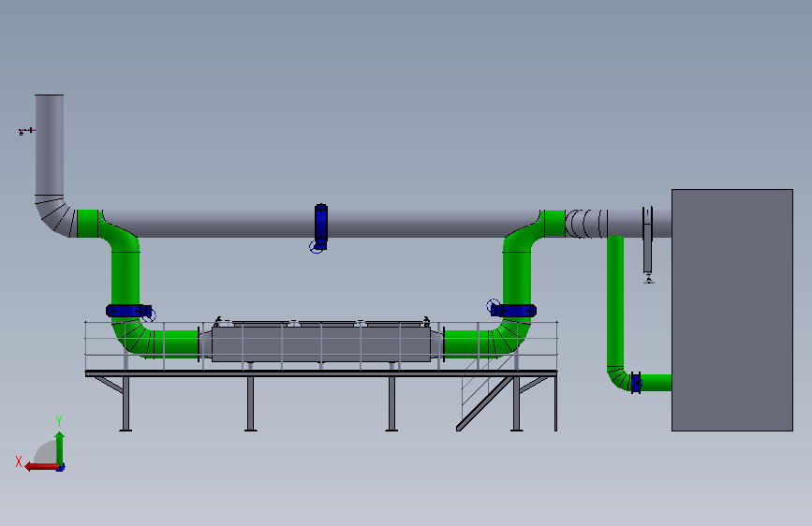Select the green left lower elbow at platform
The height and width of the screenshot is (526, 812).
[x=134, y=339]
